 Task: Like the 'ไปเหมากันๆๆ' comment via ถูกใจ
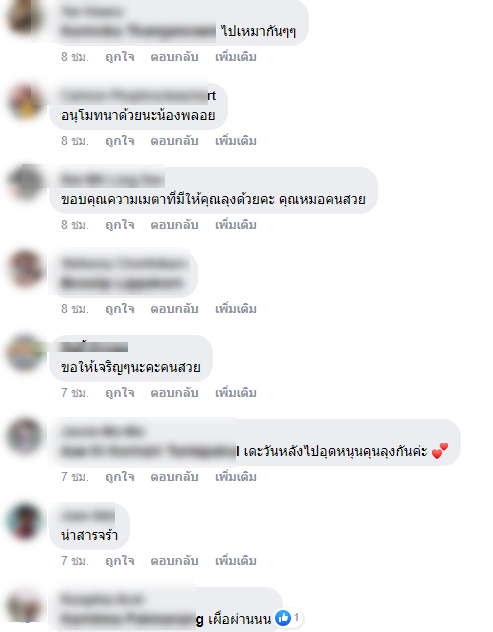[x=120, y=57]
